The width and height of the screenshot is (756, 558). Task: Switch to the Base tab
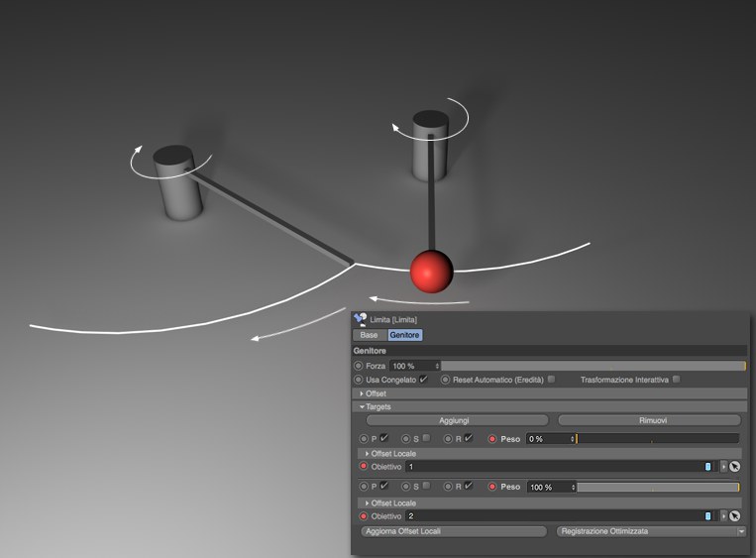369,335
